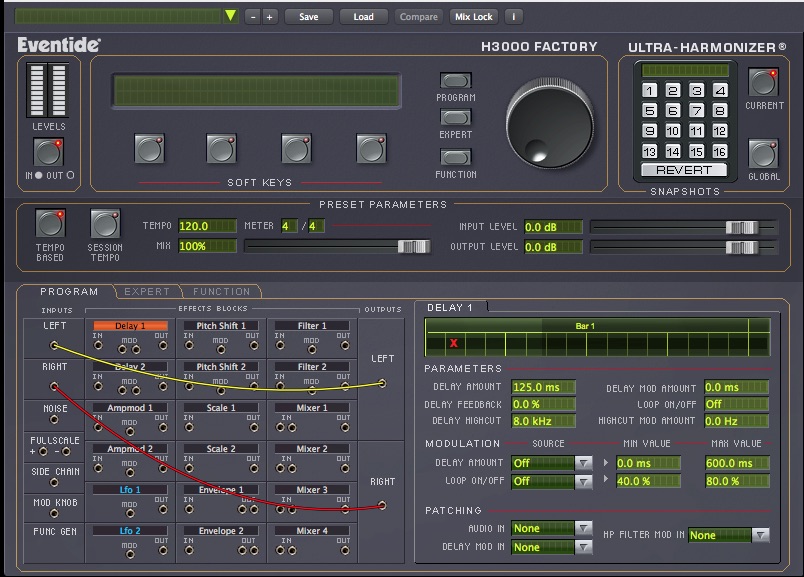
Task: Click the MIX slider handle
Action: coord(414,247)
